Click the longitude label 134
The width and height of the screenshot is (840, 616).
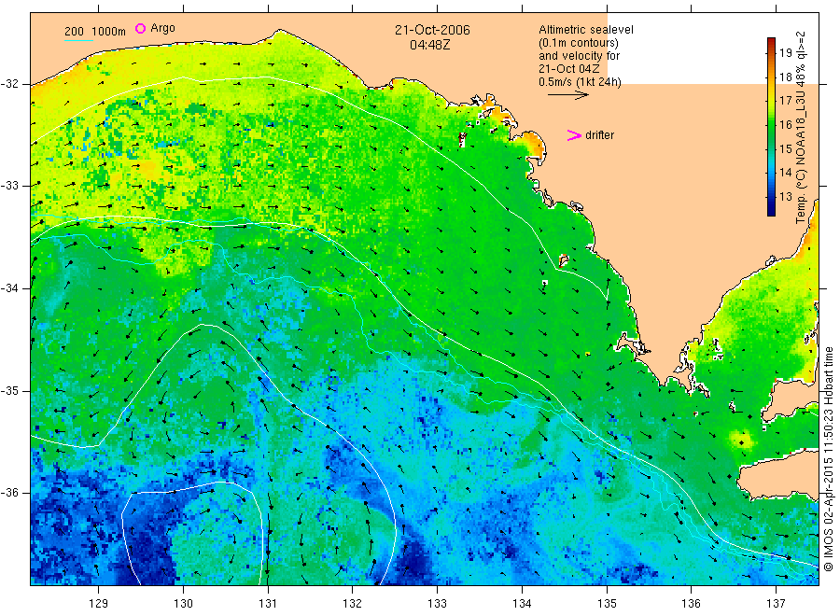[x=522, y=604]
